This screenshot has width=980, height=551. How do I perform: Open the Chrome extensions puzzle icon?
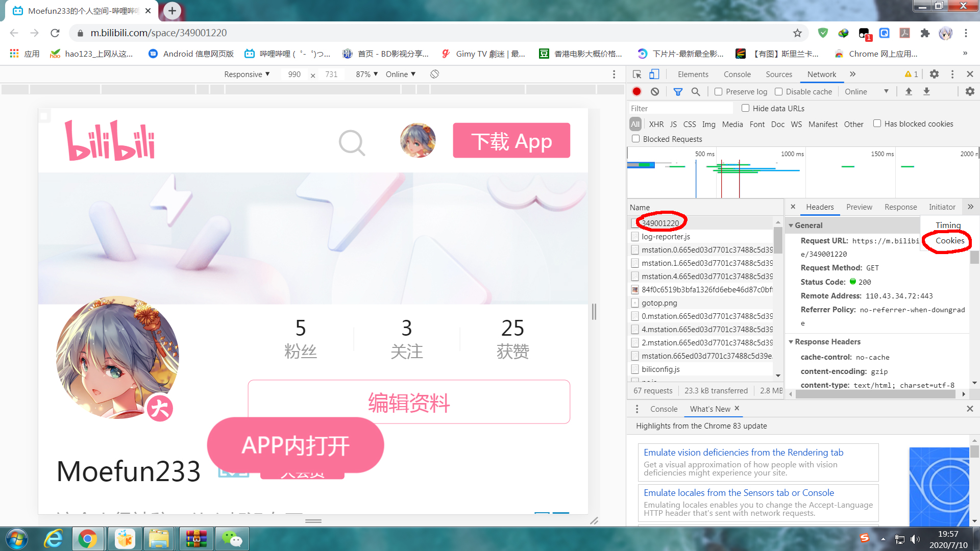(925, 33)
